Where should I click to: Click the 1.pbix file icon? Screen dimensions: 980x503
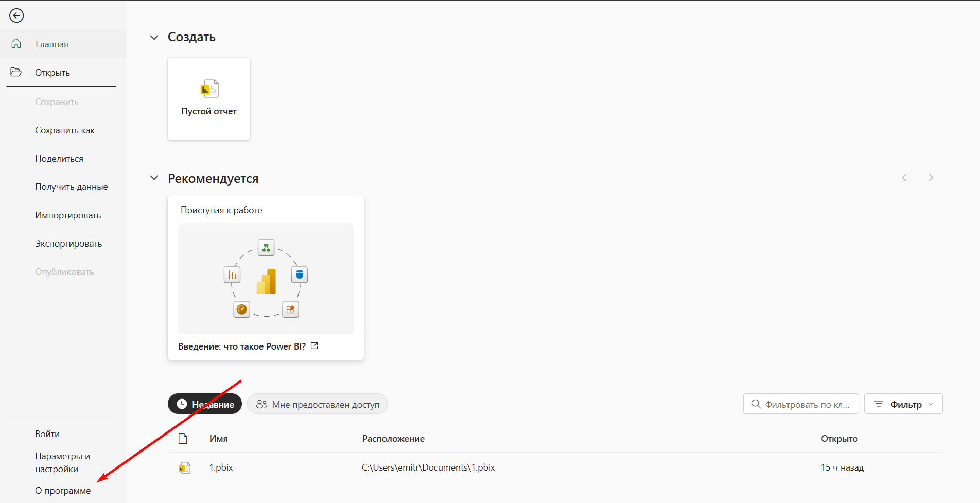coord(184,467)
